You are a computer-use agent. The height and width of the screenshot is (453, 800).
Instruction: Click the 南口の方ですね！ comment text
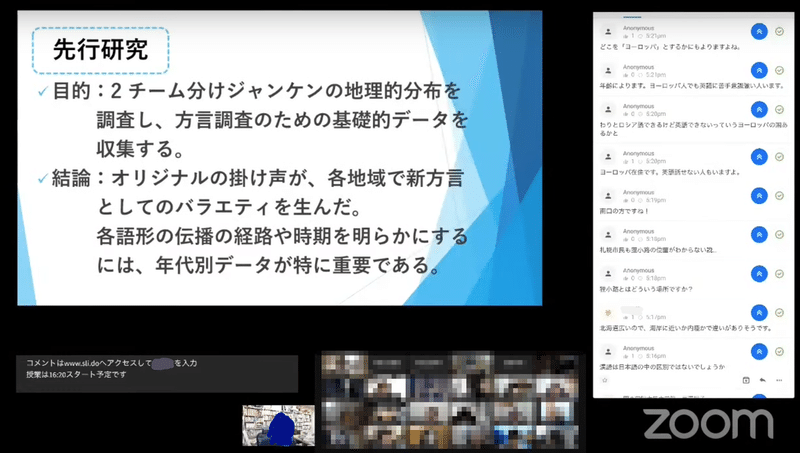[624, 211]
